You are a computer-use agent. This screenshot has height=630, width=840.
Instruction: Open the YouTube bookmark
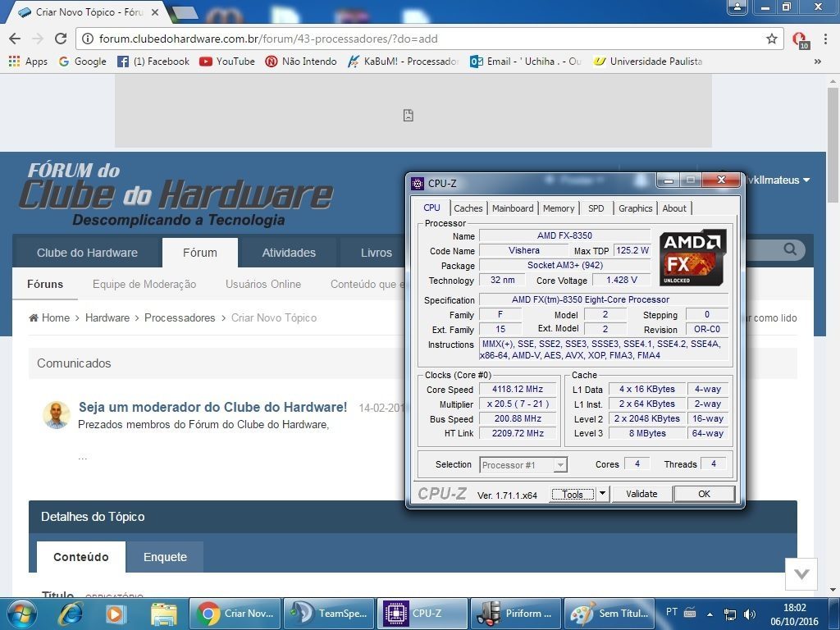[x=226, y=61]
